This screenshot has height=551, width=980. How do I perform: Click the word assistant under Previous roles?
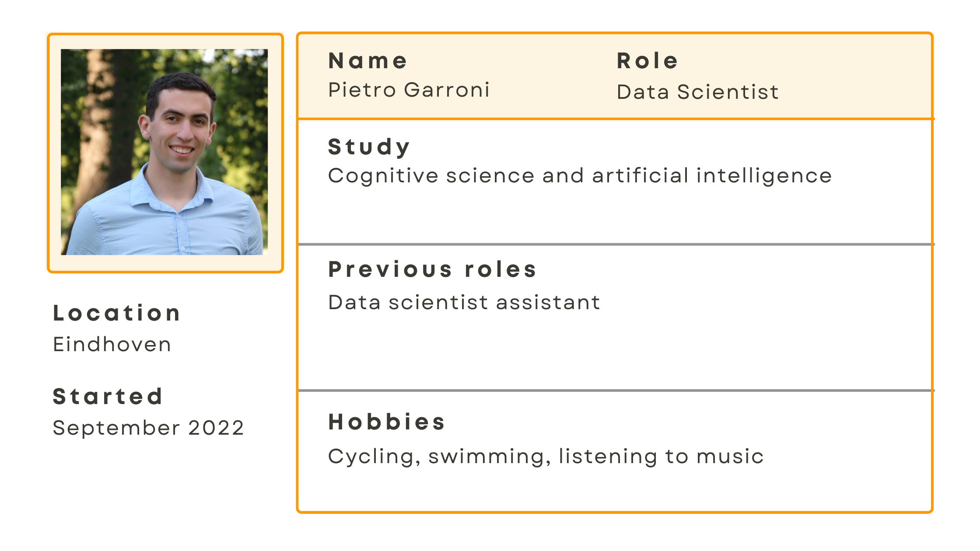click(548, 302)
